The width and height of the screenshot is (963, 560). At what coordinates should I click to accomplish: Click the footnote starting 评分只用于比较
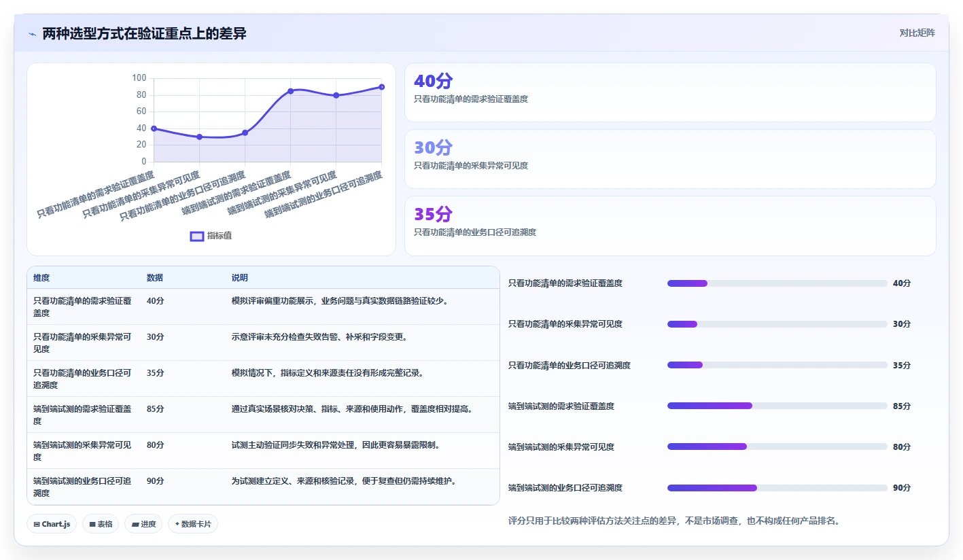(674, 521)
